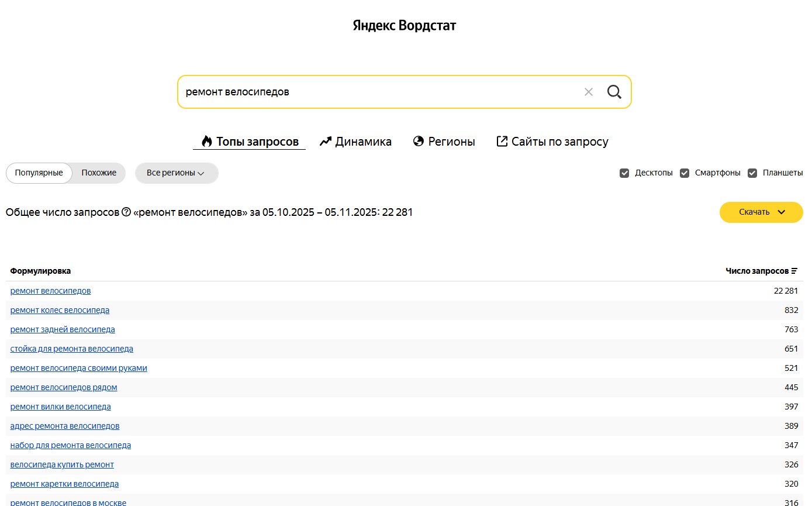Open the велосипеда купить ремонт link

[x=62, y=464]
